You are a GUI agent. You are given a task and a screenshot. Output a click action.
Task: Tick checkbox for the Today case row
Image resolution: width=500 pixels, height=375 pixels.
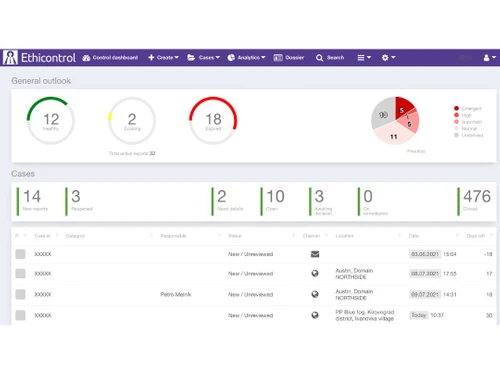coord(20,315)
